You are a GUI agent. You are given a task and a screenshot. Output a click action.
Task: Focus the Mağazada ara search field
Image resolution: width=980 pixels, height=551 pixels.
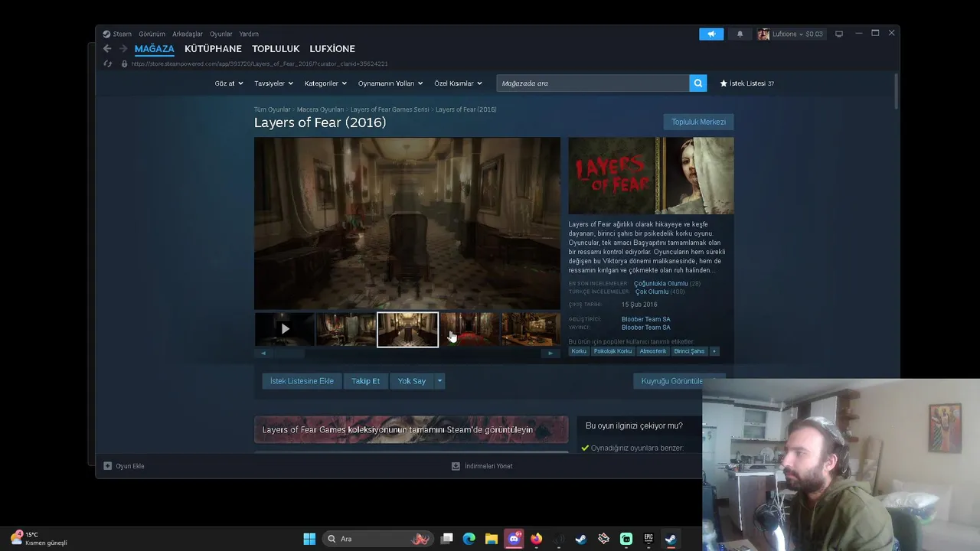click(x=593, y=83)
